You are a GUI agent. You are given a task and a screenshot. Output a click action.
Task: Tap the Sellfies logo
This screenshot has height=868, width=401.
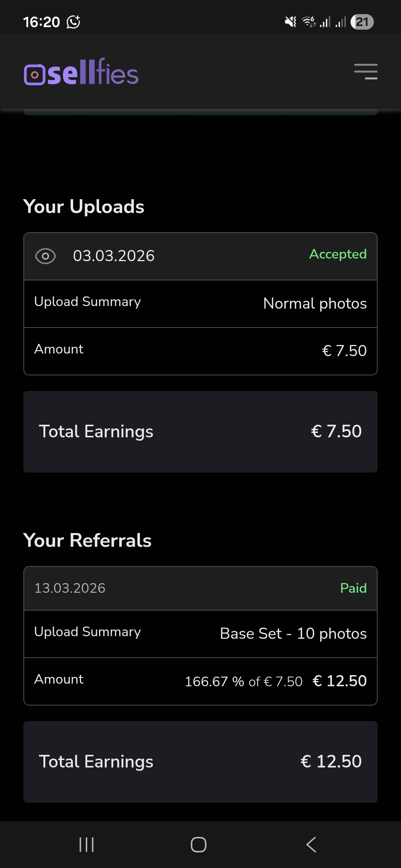click(81, 73)
